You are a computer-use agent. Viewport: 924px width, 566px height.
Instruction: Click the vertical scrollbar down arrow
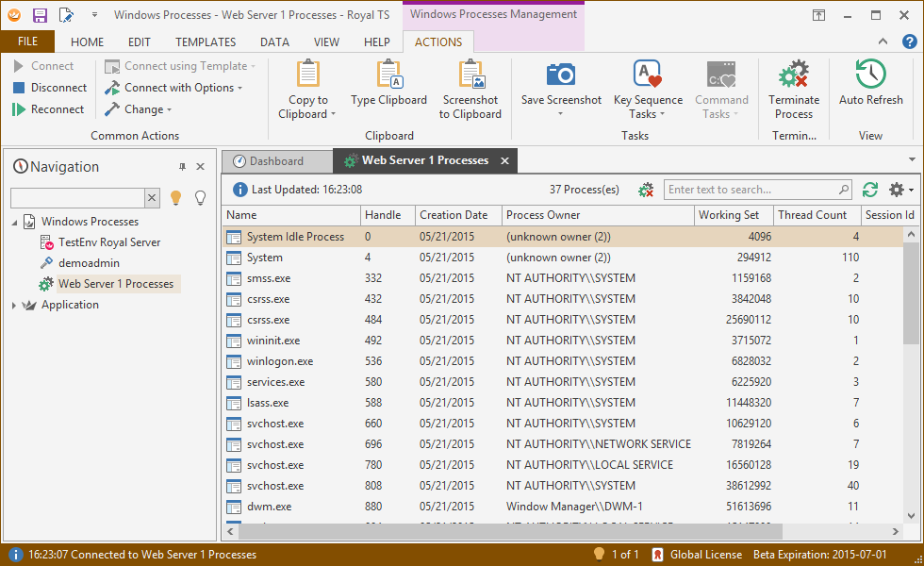(911, 516)
